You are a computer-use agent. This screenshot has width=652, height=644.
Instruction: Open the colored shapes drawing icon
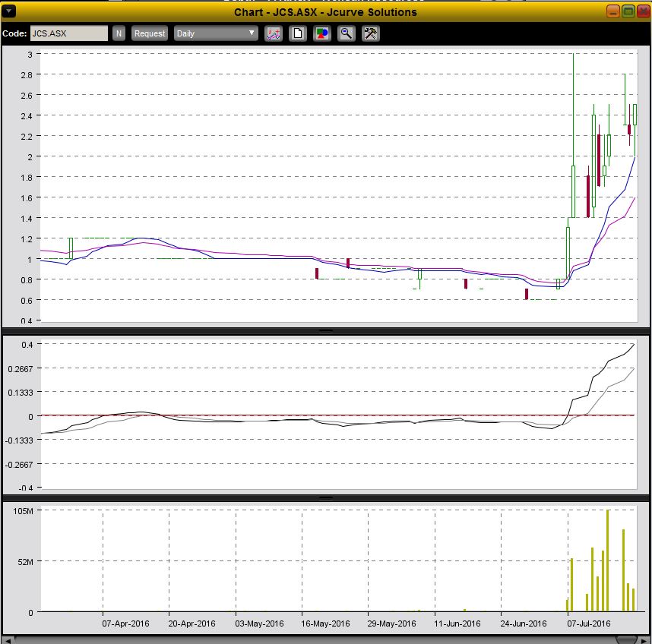(322, 33)
